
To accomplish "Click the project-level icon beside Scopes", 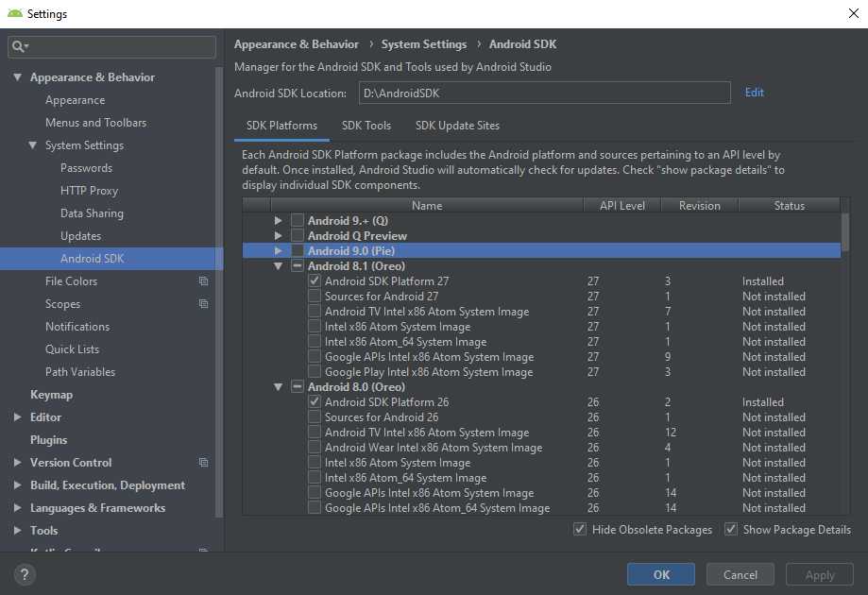I will tap(204, 304).
